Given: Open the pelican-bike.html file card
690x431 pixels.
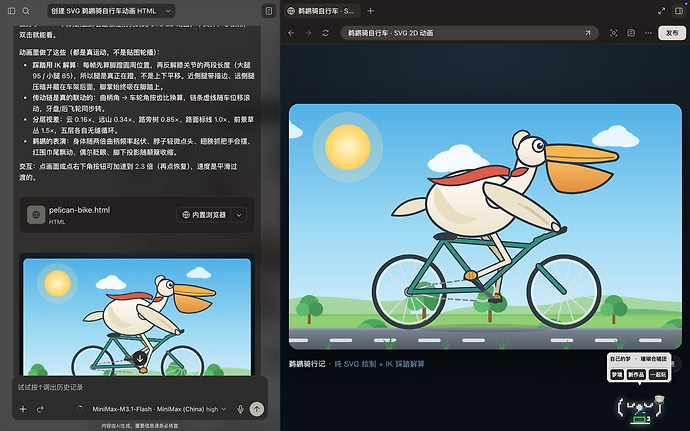Looking at the screenshot, I should coord(137,215).
